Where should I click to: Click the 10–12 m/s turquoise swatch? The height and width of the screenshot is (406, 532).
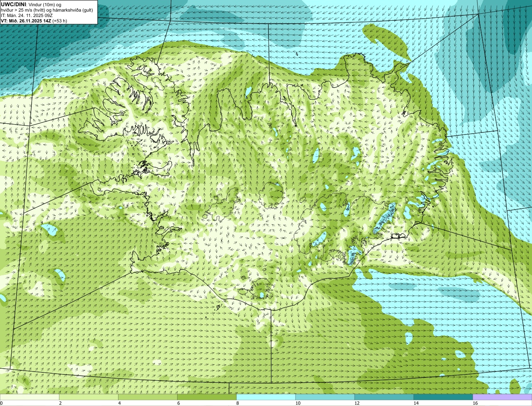point(325,397)
